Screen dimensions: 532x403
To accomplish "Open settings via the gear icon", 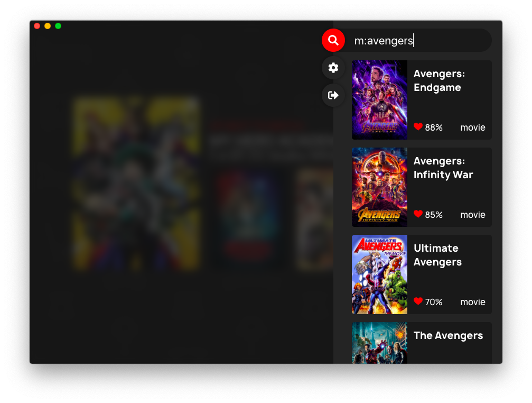I will coord(333,68).
